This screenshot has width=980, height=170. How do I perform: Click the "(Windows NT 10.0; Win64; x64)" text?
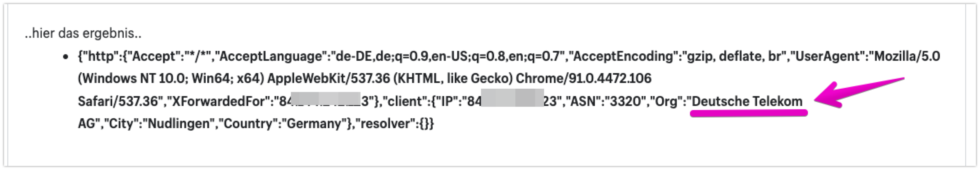pyautogui.click(x=170, y=78)
